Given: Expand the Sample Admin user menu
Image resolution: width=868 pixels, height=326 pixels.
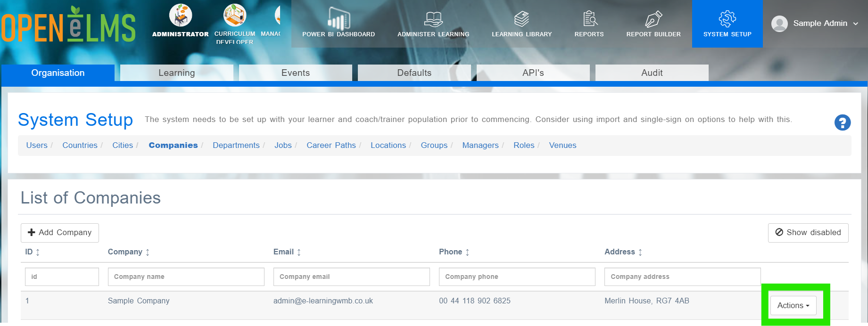Looking at the screenshot, I should click(x=815, y=24).
